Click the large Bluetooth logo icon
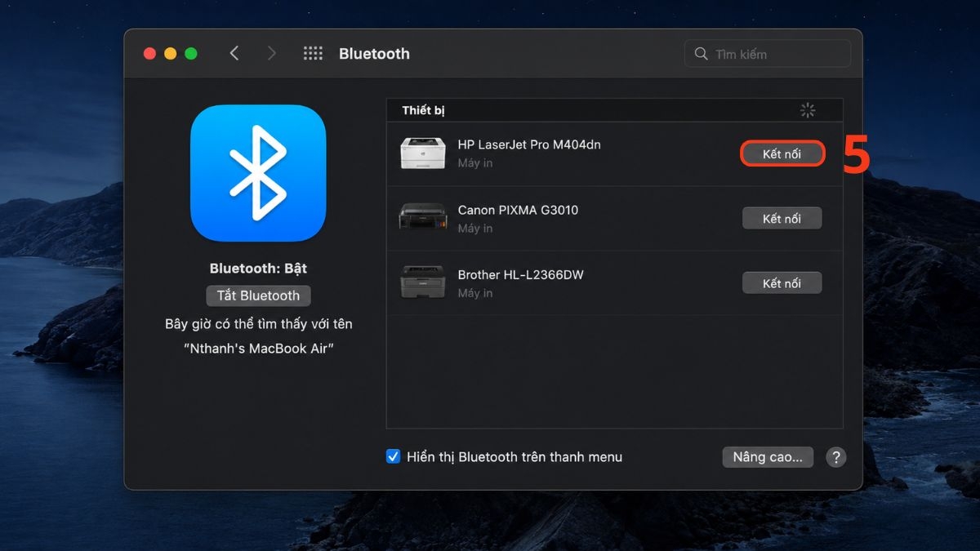 [258, 173]
